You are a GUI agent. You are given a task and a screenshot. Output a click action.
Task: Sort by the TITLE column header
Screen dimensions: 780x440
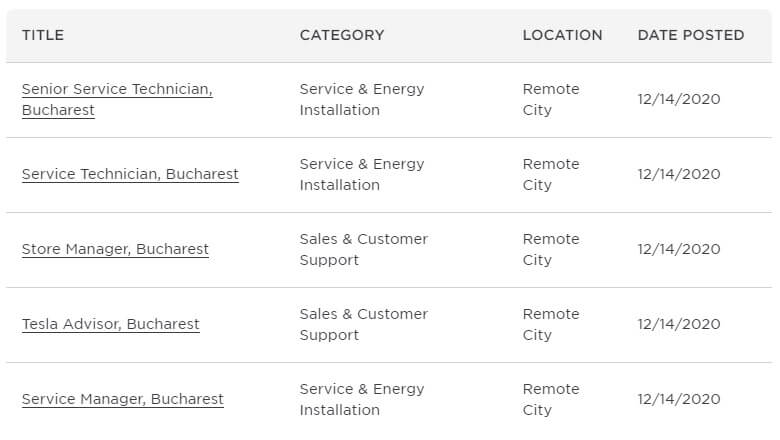[x=43, y=35]
